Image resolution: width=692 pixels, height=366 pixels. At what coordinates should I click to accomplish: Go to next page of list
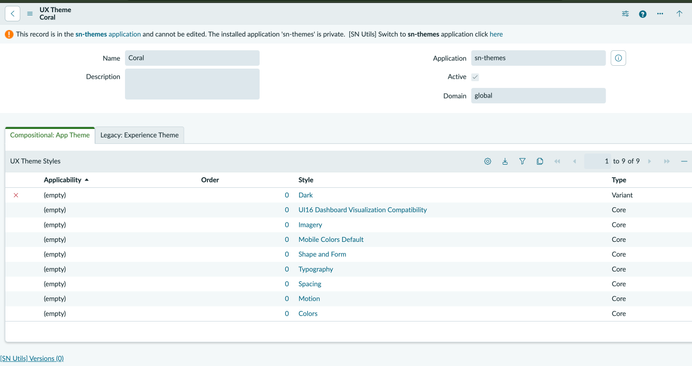tap(649, 161)
